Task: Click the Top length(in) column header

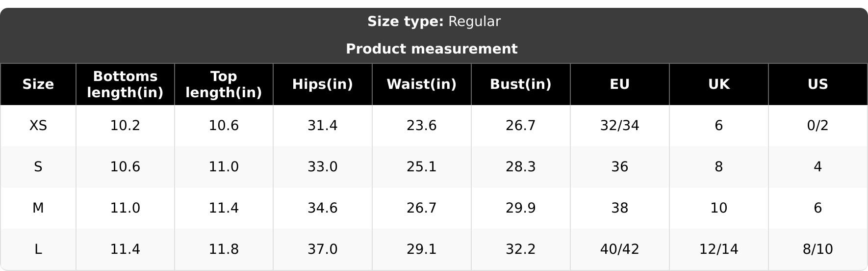Action: 224,84
